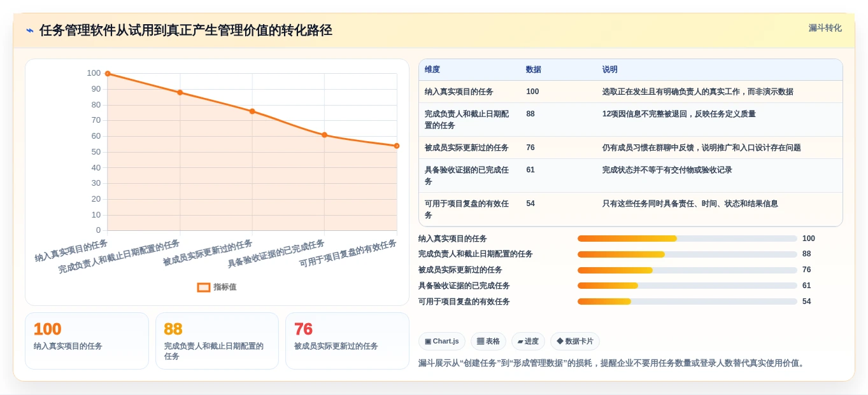Click the 漏斗转化 label in header
This screenshot has height=395, width=868.
click(825, 28)
